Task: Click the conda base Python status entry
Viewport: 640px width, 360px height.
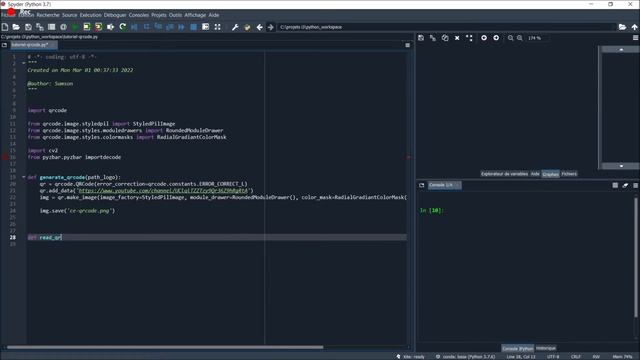Action: point(465,357)
